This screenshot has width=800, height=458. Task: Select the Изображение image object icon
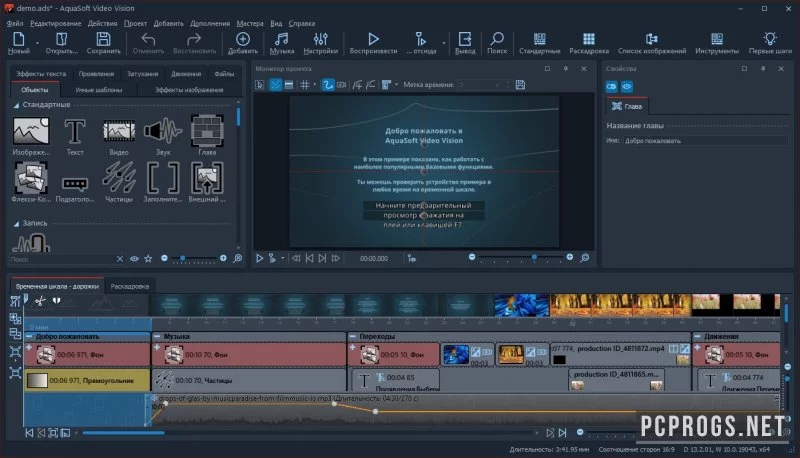click(x=31, y=131)
